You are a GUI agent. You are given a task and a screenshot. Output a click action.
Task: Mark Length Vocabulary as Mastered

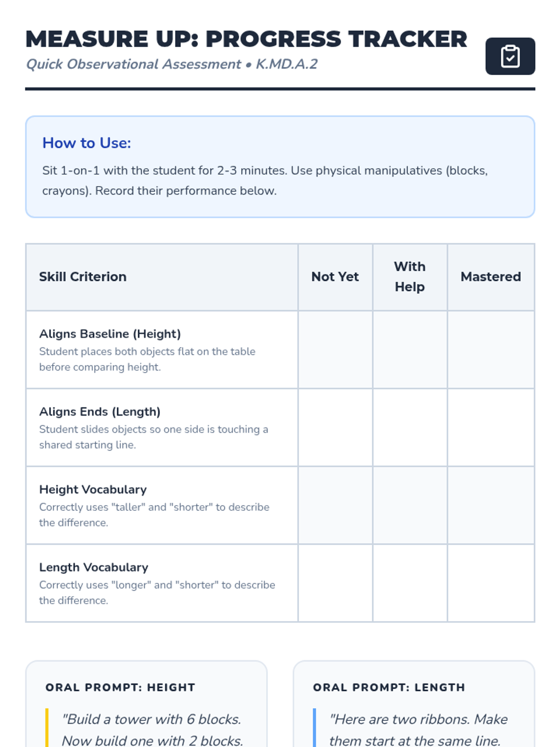click(x=490, y=583)
